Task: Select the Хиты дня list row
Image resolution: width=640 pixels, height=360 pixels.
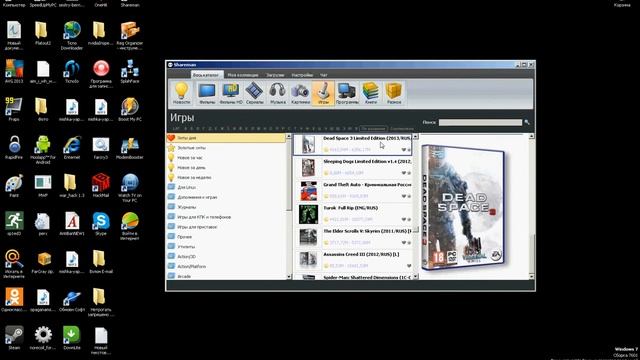Action: pyautogui.click(x=226, y=138)
